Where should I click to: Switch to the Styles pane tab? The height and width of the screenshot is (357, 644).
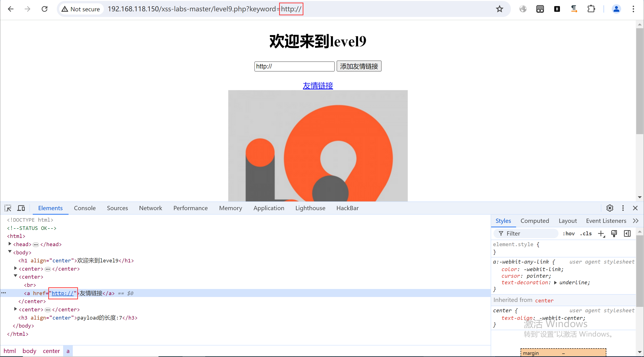pos(503,221)
